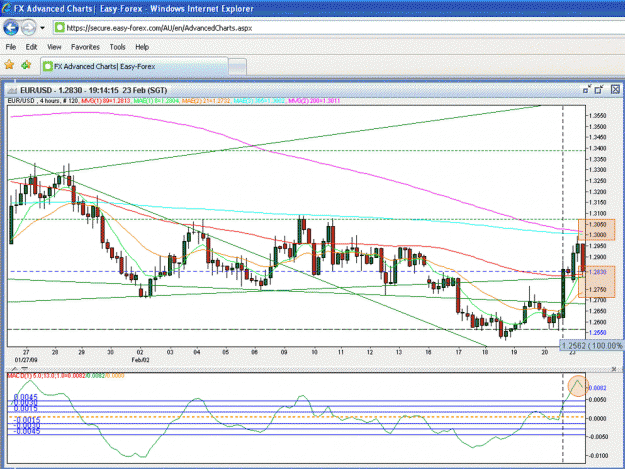Click the site icon in address bar
Image resolution: width=625 pixels, height=469 pixels.
59,28
